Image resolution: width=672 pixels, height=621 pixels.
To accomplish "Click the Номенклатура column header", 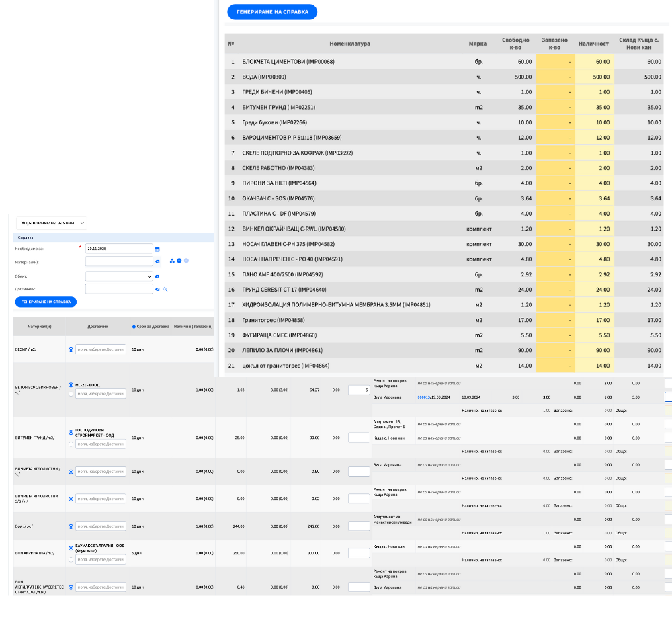I will click(349, 44).
